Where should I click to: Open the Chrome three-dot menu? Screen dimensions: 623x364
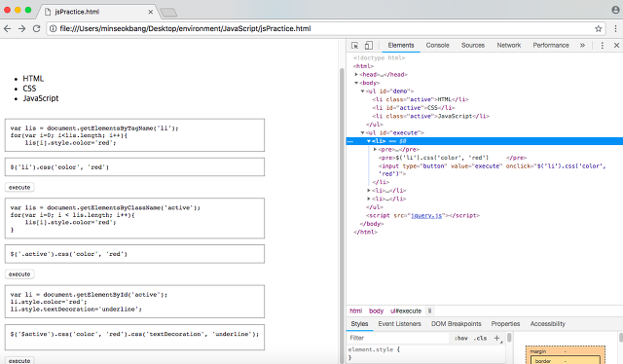(x=615, y=28)
